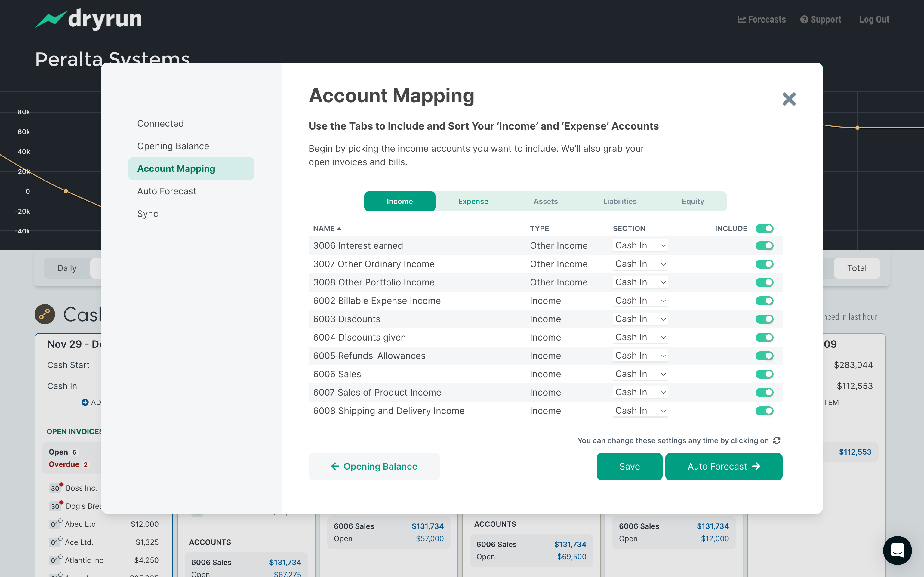Open the chat support bubble
Screen dimensions: 924x577
click(x=897, y=550)
